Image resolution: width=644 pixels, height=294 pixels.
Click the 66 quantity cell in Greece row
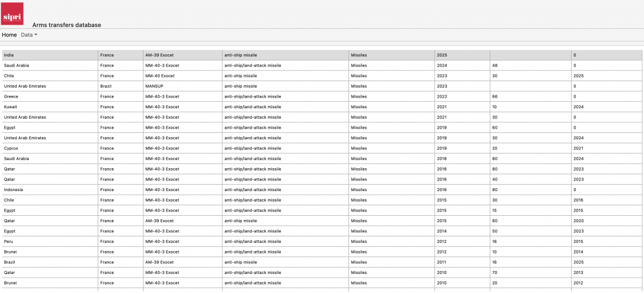530,96
